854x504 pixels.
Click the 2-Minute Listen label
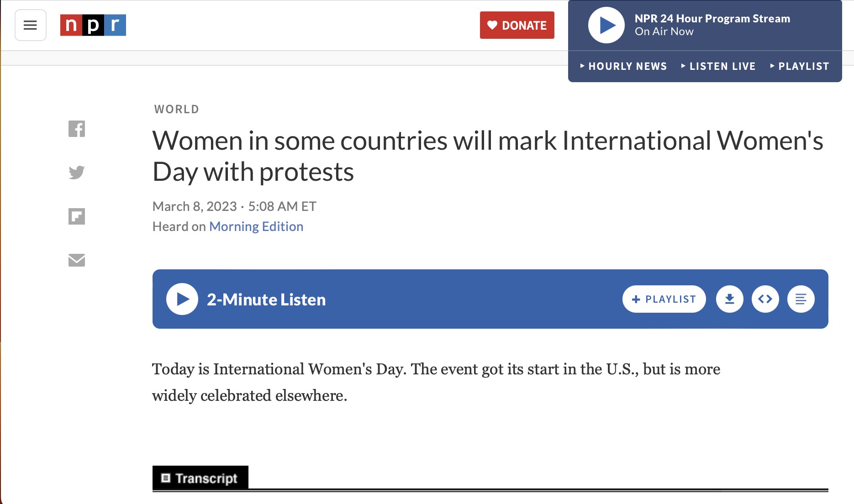(x=266, y=299)
